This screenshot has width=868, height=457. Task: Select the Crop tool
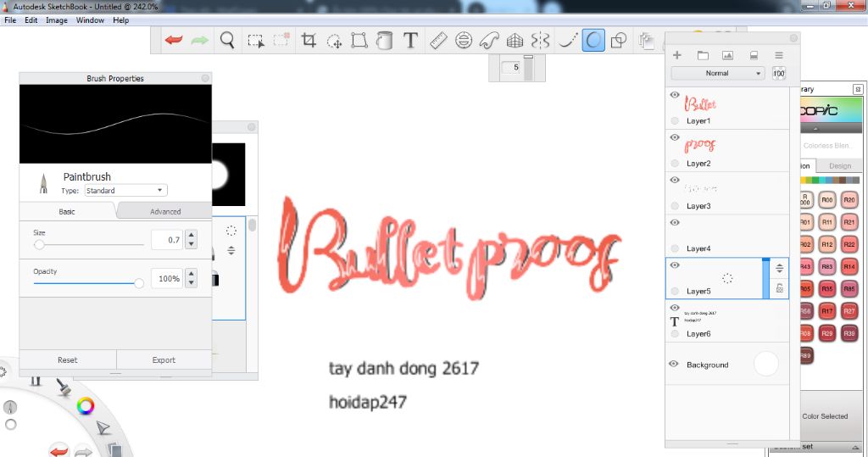(x=309, y=40)
